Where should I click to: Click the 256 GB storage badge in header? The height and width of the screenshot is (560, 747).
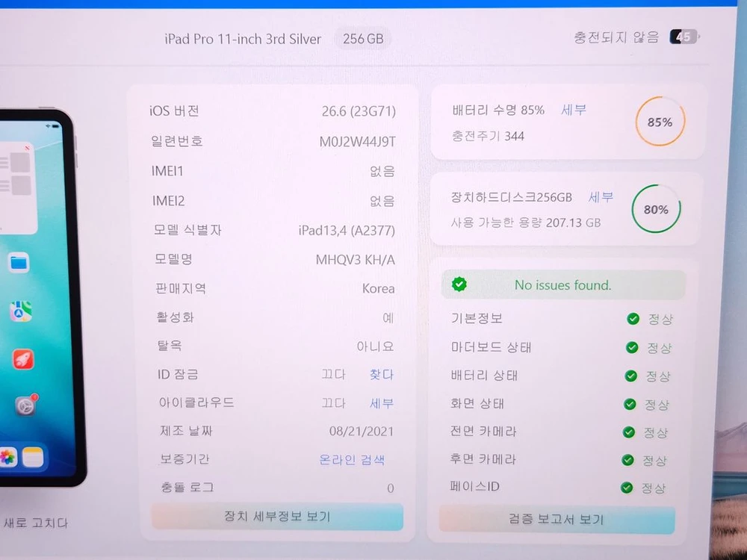[363, 39]
